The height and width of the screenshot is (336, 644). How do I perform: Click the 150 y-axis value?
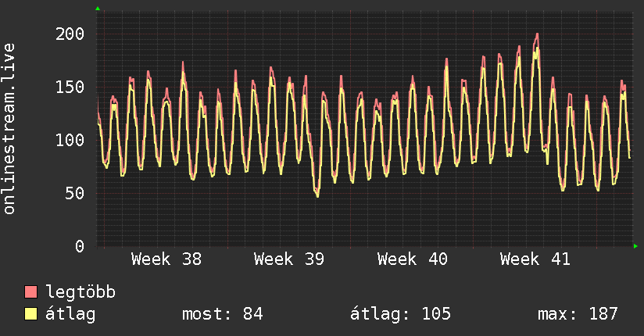coord(70,87)
